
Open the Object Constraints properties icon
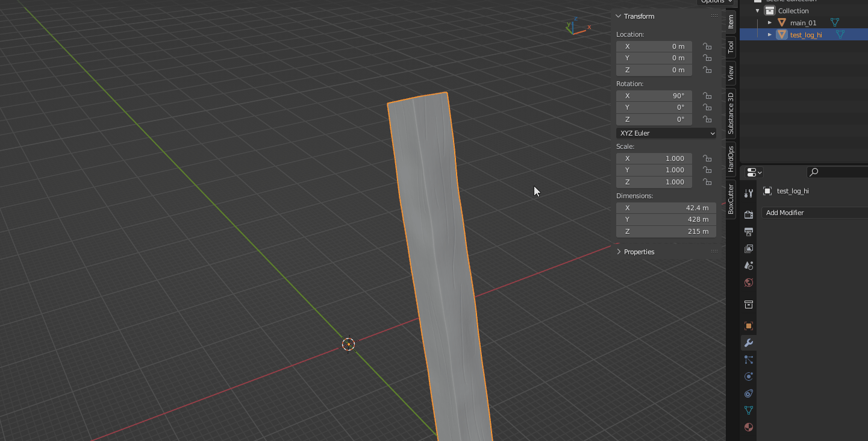pos(749,393)
